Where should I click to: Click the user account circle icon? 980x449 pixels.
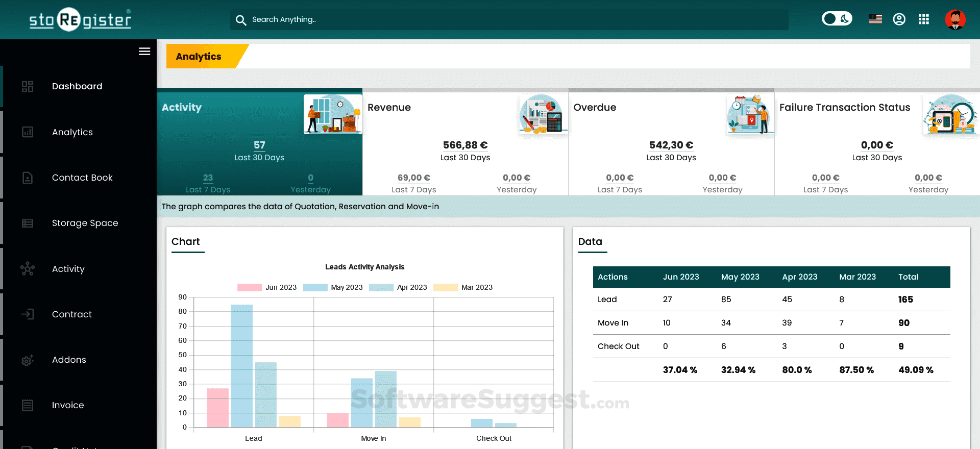click(899, 19)
